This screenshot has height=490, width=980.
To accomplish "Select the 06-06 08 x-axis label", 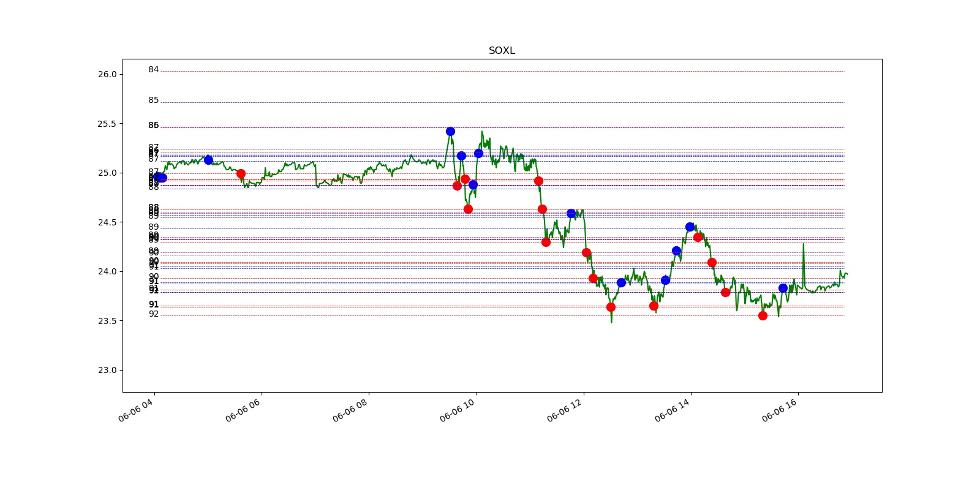I will (x=350, y=410).
